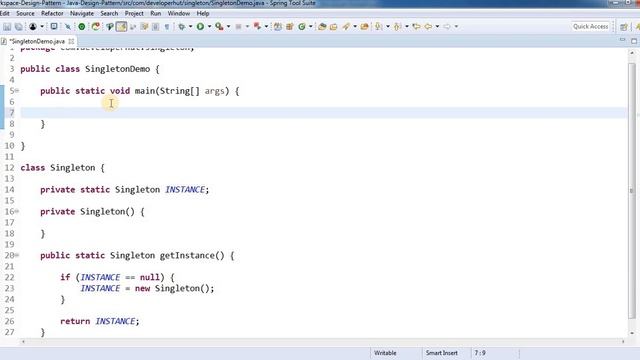Open the Debug configurations dropdown arrow

(190, 27)
